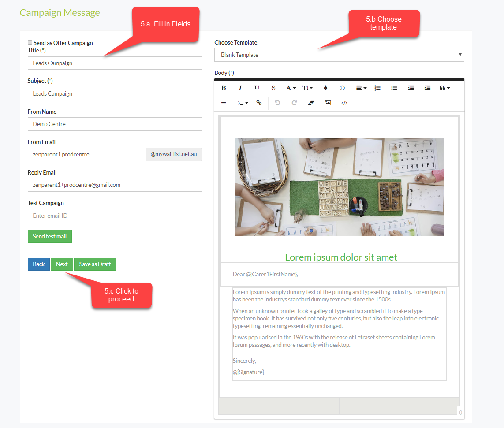
Task: Insert a horizontal line
Action: [224, 103]
